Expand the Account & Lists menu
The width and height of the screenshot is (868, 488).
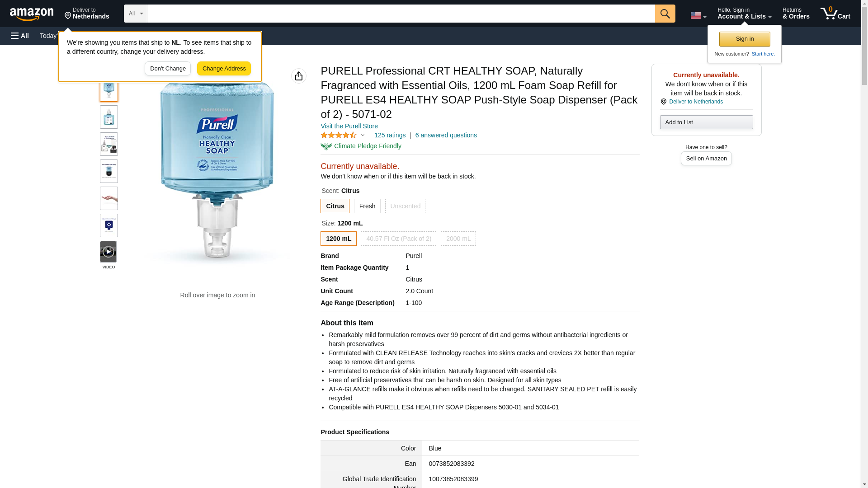744,14
